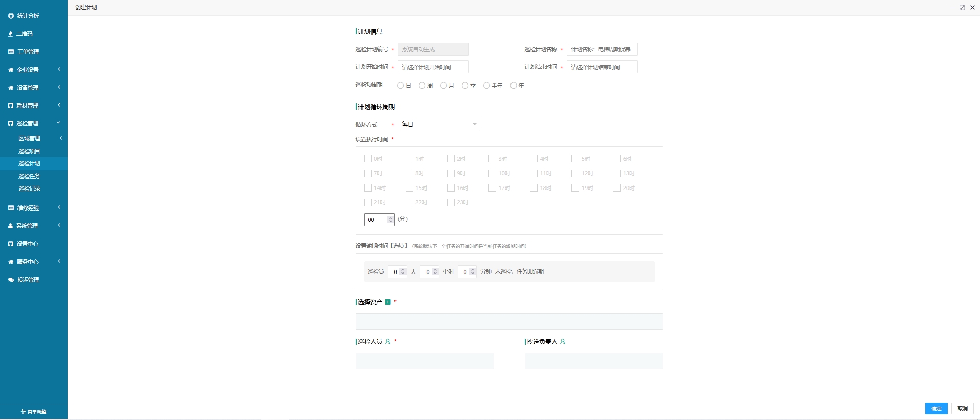Click the add-person icon next to 巡检人员
The width and height of the screenshot is (980, 420).
pos(388,342)
